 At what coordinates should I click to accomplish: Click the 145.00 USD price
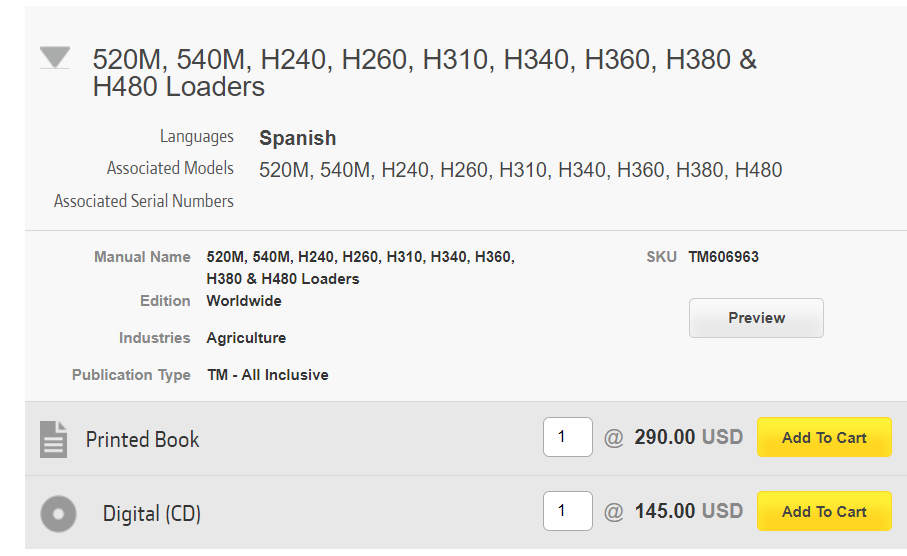tap(688, 511)
